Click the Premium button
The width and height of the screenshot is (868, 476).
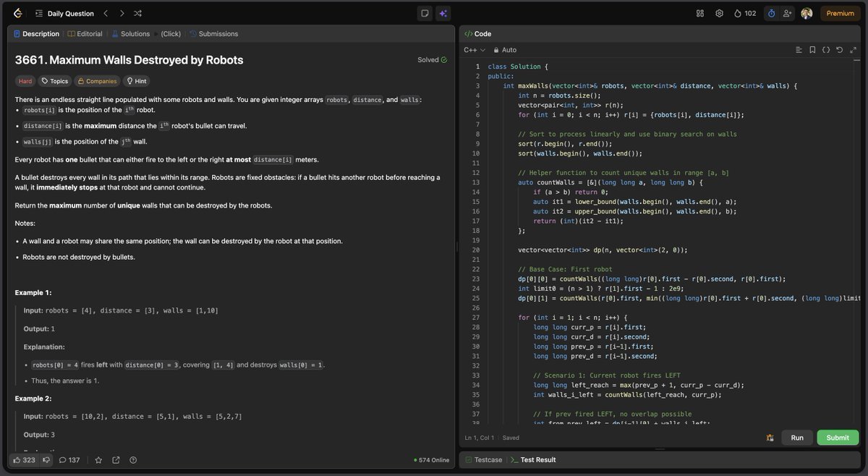point(840,13)
